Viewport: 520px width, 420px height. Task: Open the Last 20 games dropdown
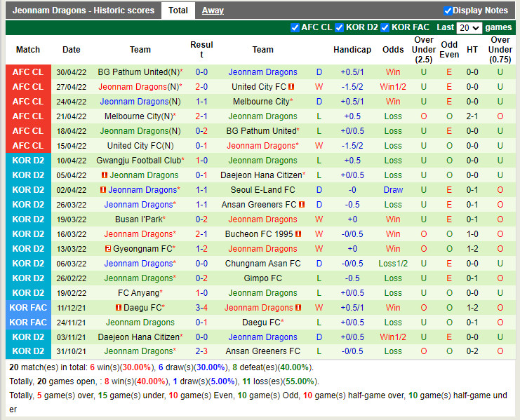point(469,28)
